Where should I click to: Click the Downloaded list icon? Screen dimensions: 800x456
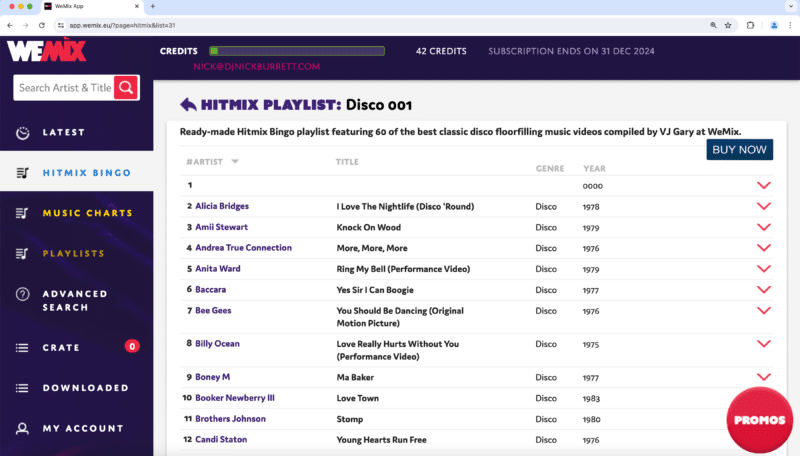(22, 388)
